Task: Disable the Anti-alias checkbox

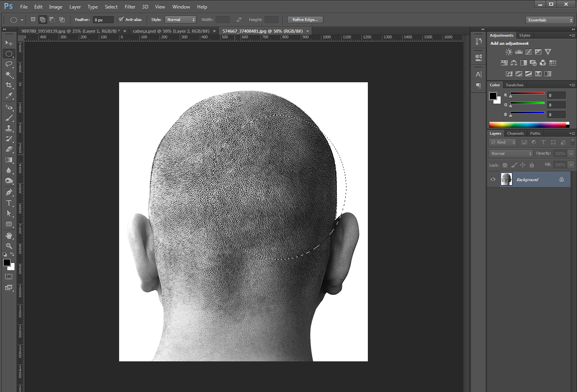Action: 121,19
